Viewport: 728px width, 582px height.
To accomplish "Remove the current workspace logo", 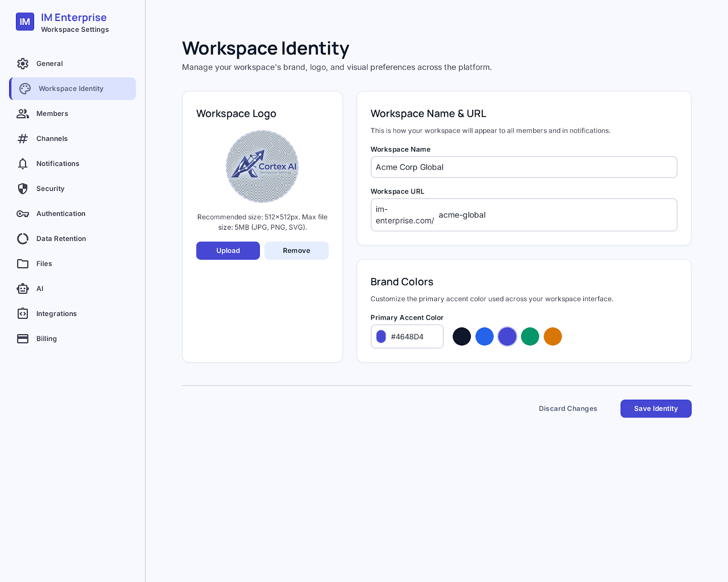I will tap(297, 251).
